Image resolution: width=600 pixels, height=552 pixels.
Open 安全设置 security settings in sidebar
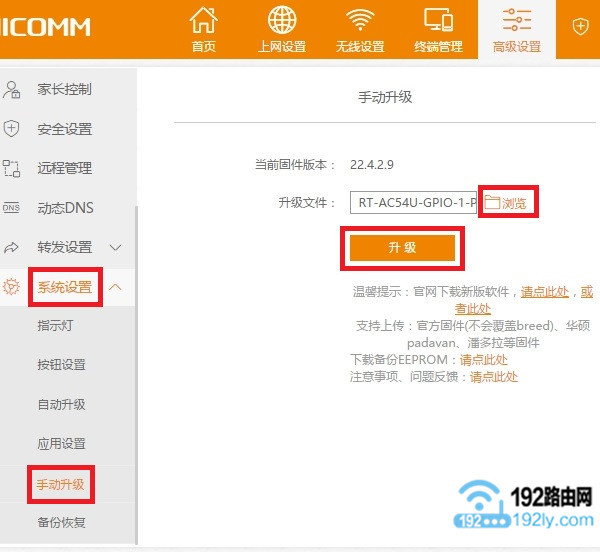64,129
